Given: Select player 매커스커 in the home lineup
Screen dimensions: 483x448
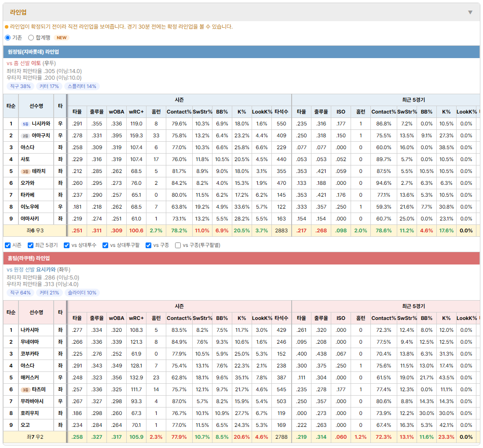Looking at the screenshot, I should click(29, 378).
